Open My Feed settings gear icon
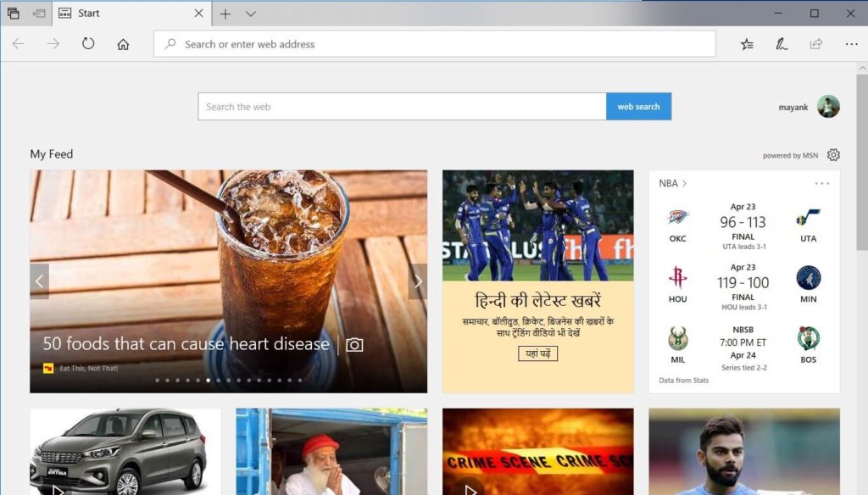The height and width of the screenshot is (495, 868). [833, 154]
